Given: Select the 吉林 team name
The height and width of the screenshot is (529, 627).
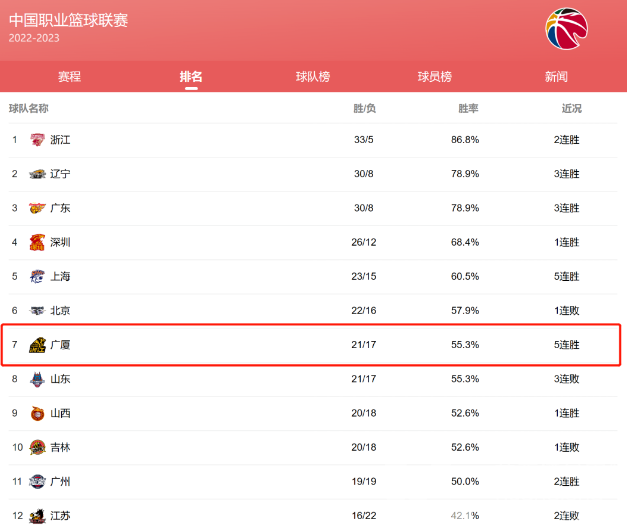Looking at the screenshot, I should [x=60, y=447].
